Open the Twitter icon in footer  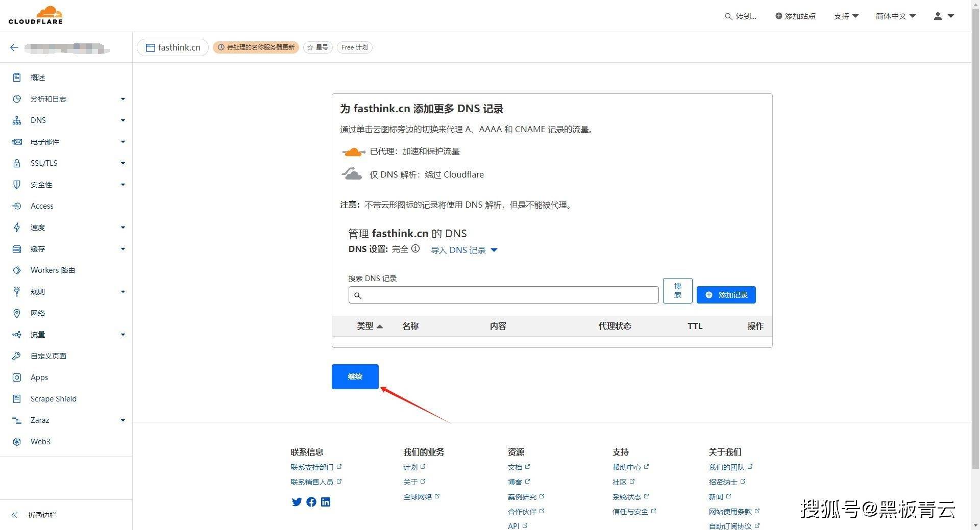[x=297, y=502]
